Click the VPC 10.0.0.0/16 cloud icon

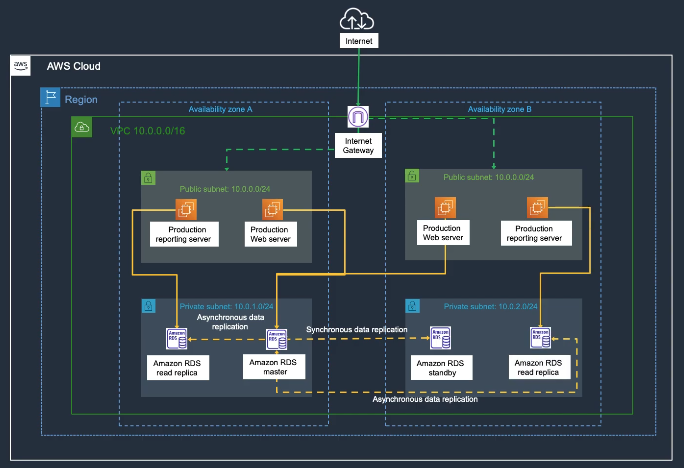point(81,128)
